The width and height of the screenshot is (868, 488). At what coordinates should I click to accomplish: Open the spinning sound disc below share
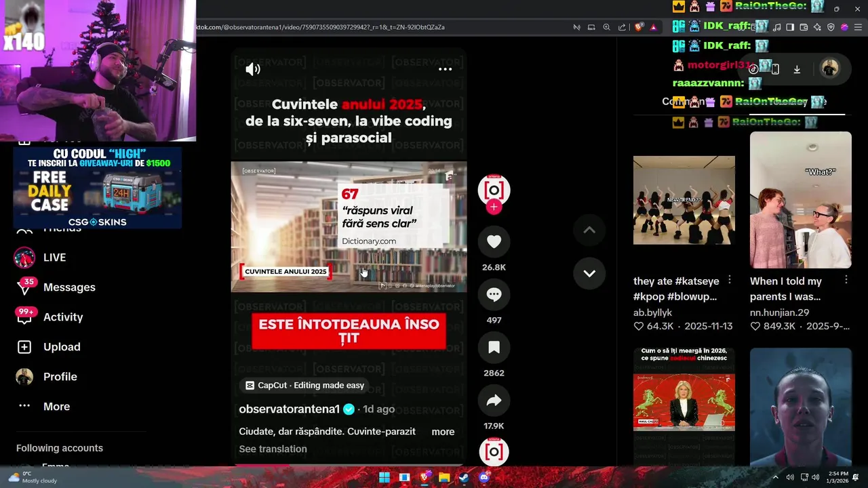494,451
